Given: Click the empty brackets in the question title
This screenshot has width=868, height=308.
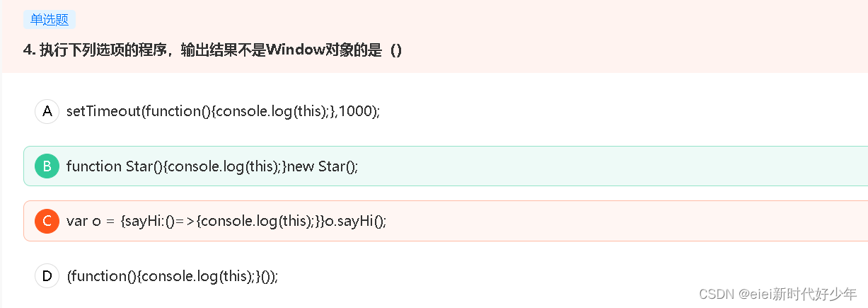Looking at the screenshot, I should pos(396,50).
